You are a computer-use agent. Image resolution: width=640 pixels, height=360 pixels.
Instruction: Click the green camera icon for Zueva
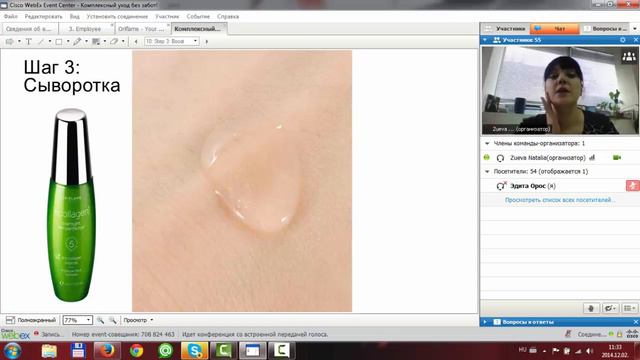coord(617,158)
